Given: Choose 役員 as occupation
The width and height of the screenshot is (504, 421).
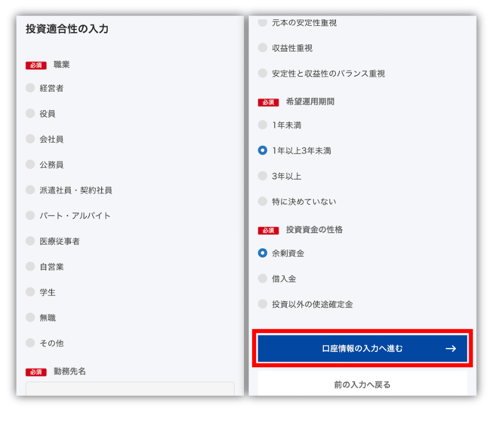Looking at the screenshot, I should (30, 114).
